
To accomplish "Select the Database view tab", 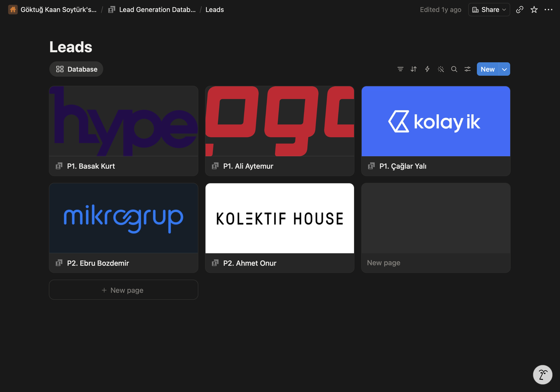I will click(x=76, y=69).
